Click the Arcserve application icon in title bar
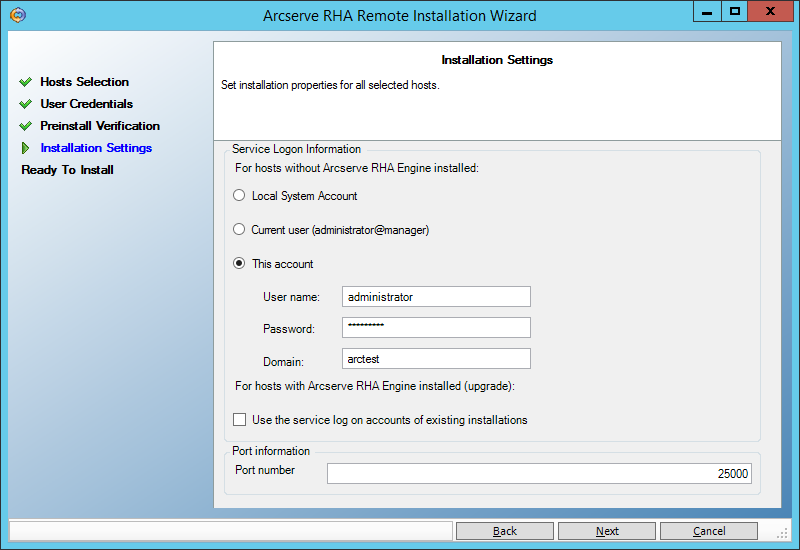The image size is (800, 550). click(x=18, y=15)
